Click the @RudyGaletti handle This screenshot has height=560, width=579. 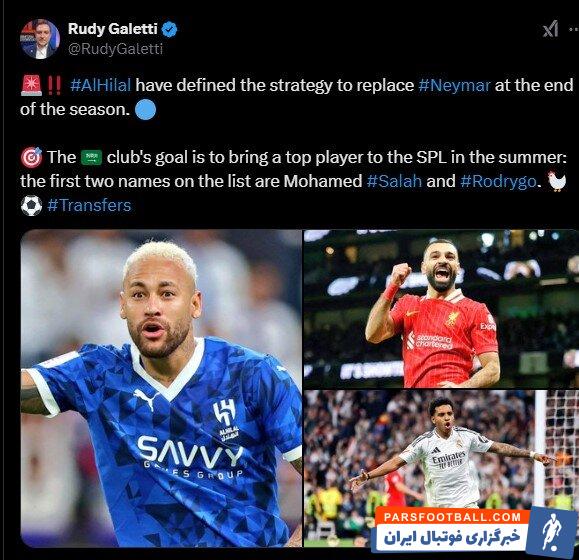click(x=115, y=49)
